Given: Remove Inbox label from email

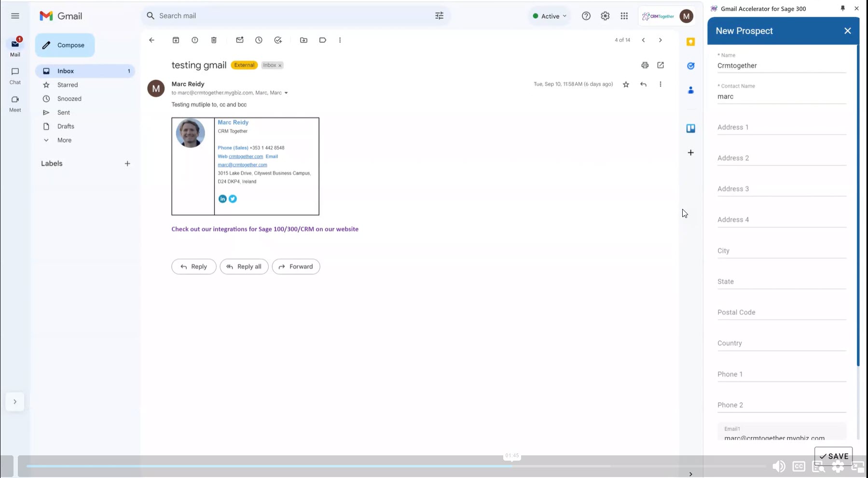Looking at the screenshot, I should pos(280,66).
